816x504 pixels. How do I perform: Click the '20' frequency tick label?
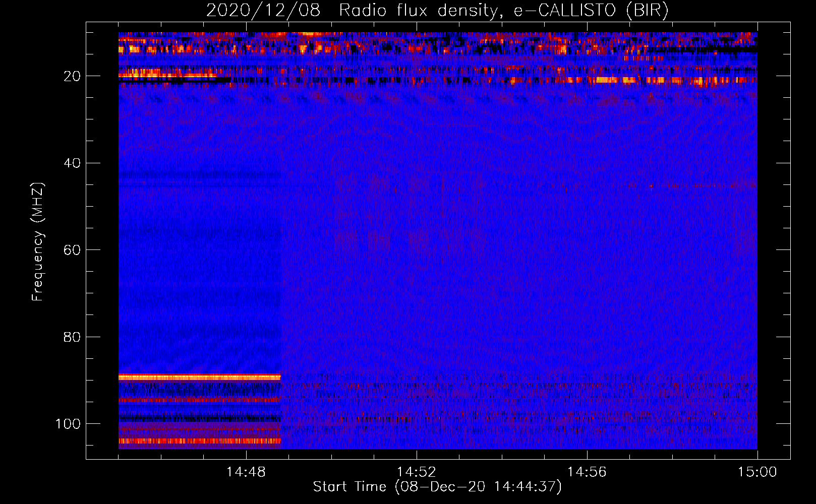73,76
